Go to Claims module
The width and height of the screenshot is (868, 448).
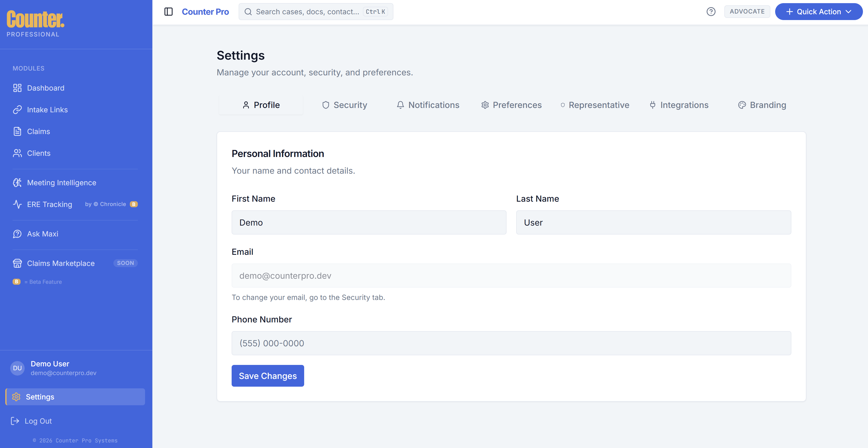38,132
